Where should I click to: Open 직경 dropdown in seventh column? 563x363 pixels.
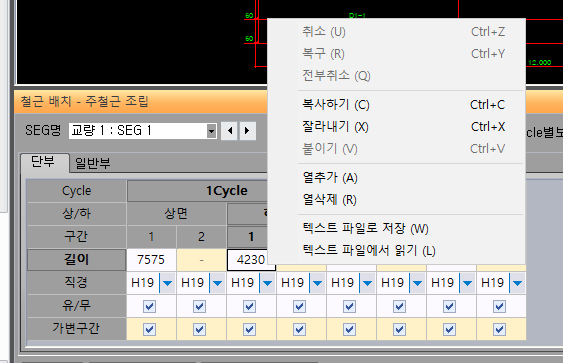[x=467, y=283]
